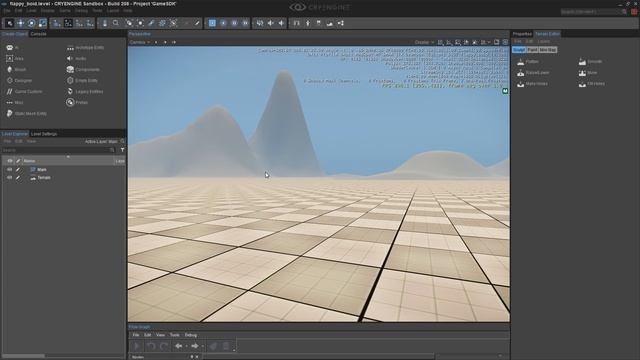Viewport: 640px width, 360px height.
Task: Choose Empty Entity object
Action: (82, 81)
